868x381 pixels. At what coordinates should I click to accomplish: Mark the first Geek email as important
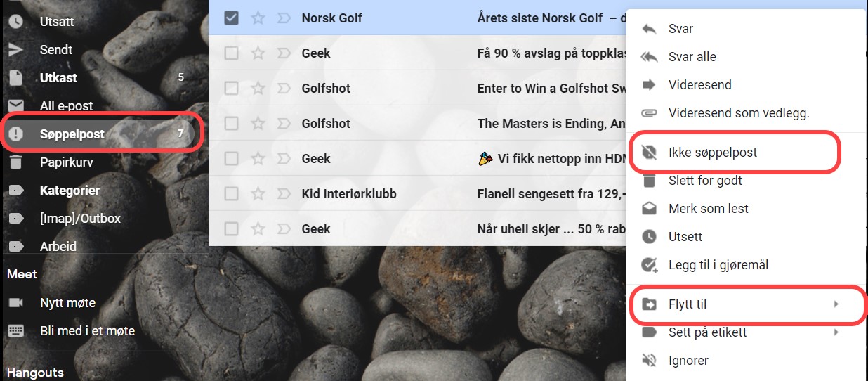click(x=284, y=53)
